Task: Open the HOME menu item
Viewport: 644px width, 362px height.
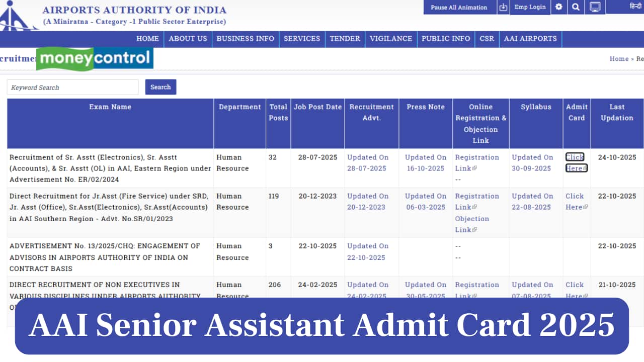Action: [147, 39]
